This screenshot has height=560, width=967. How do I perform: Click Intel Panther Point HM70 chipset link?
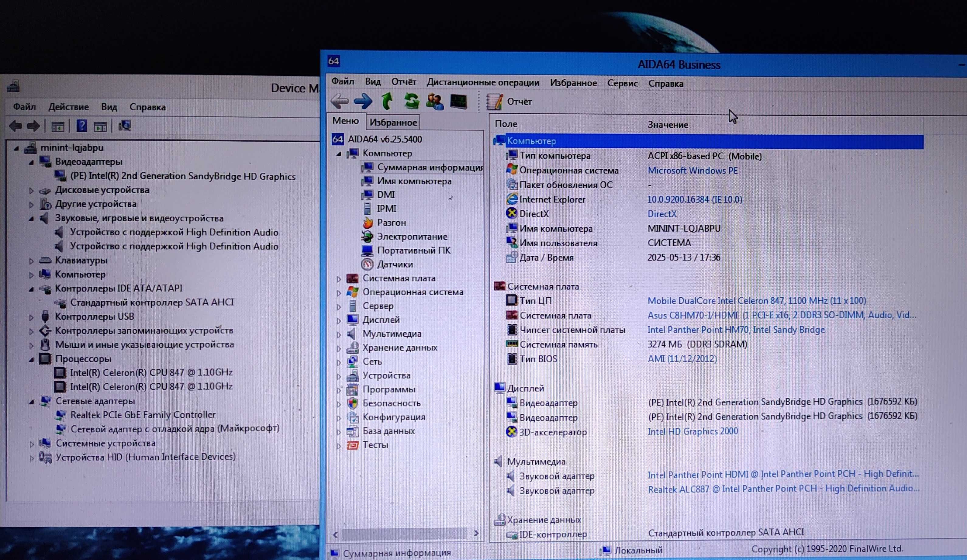736,330
